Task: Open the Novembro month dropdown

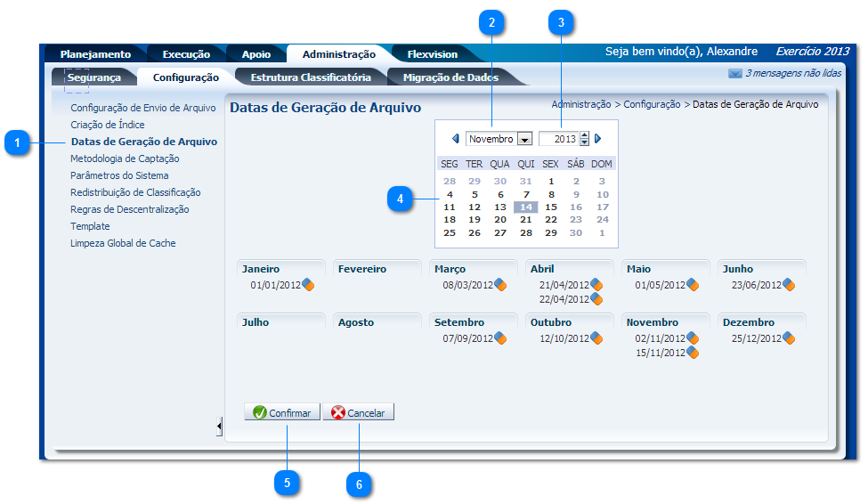Action: pyautogui.click(x=524, y=140)
